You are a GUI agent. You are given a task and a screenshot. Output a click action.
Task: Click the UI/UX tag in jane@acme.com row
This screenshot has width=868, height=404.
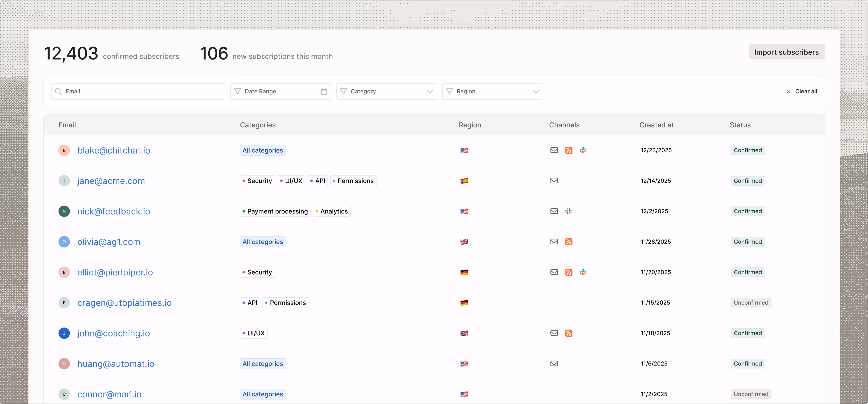(x=291, y=181)
